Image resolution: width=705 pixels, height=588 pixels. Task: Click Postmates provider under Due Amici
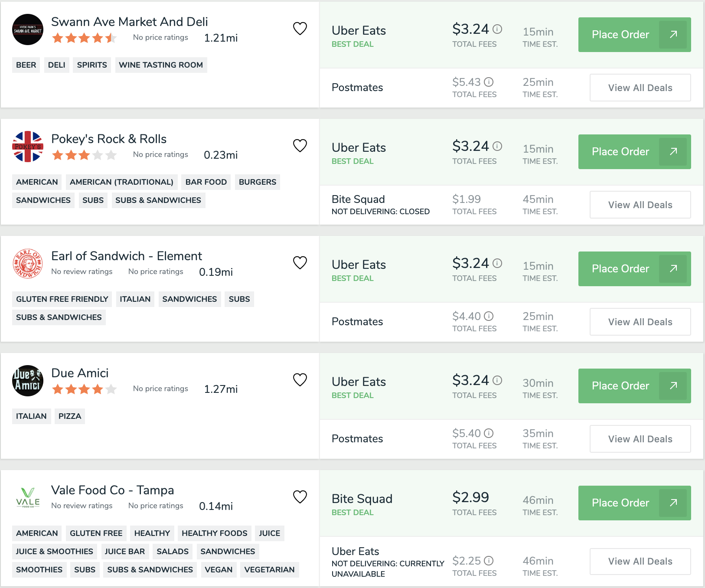pos(357,439)
